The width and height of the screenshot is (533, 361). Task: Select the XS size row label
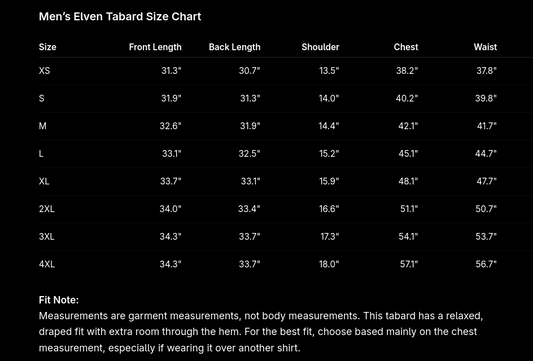pos(45,71)
